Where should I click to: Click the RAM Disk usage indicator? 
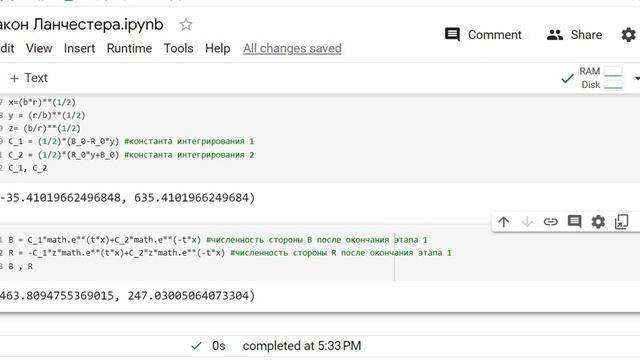tap(600, 78)
